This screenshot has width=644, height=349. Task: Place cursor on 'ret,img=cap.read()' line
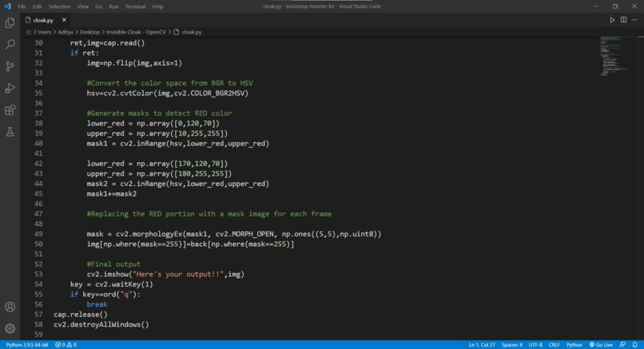point(107,42)
